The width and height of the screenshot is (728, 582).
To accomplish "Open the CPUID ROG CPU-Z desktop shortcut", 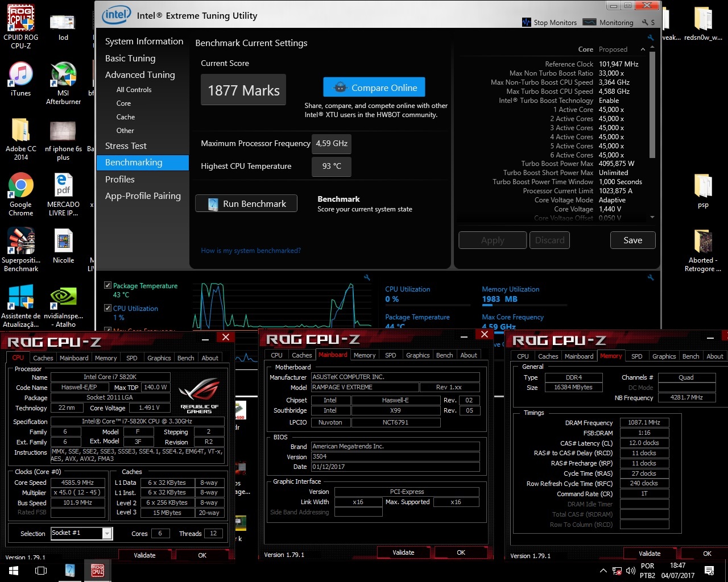I will tap(21, 26).
